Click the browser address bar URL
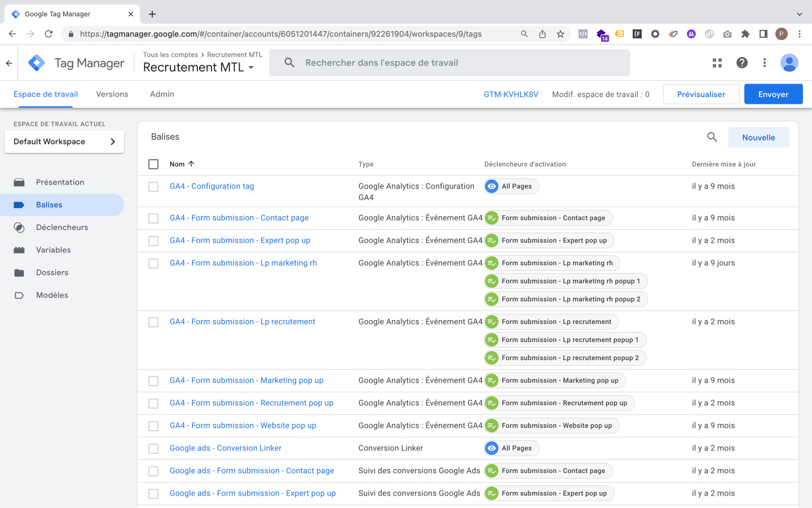This screenshot has height=508, width=812. tap(281, 34)
